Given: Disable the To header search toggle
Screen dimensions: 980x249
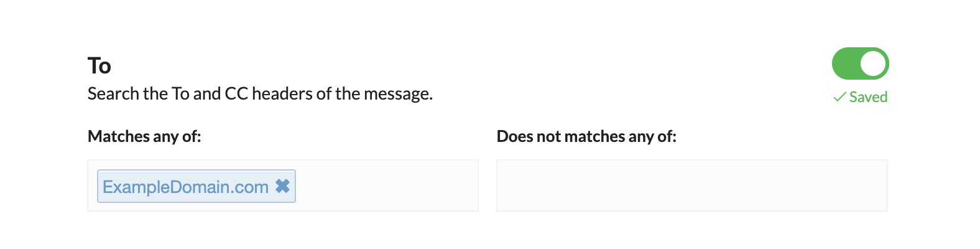Looking at the screenshot, I should [x=861, y=63].
